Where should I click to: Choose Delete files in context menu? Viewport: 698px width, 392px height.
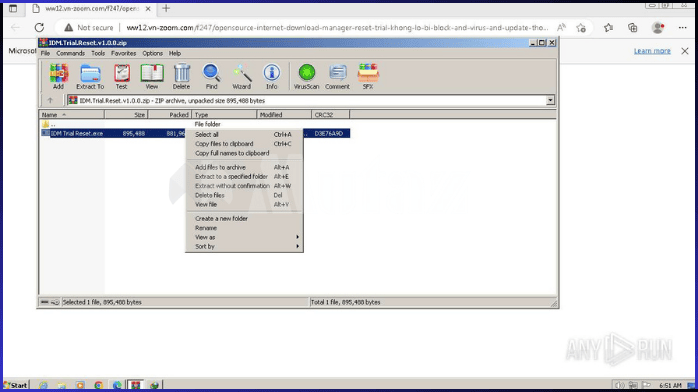pyautogui.click(x=244, y=195)
